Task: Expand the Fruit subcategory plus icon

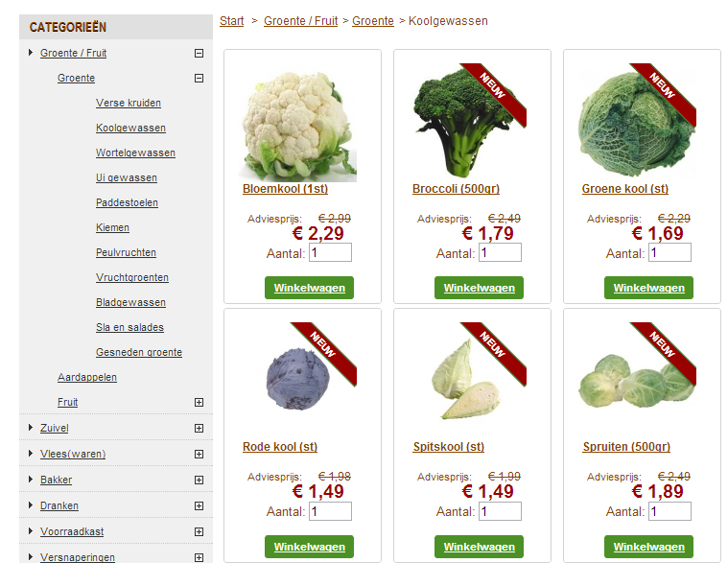Action: 199,403
